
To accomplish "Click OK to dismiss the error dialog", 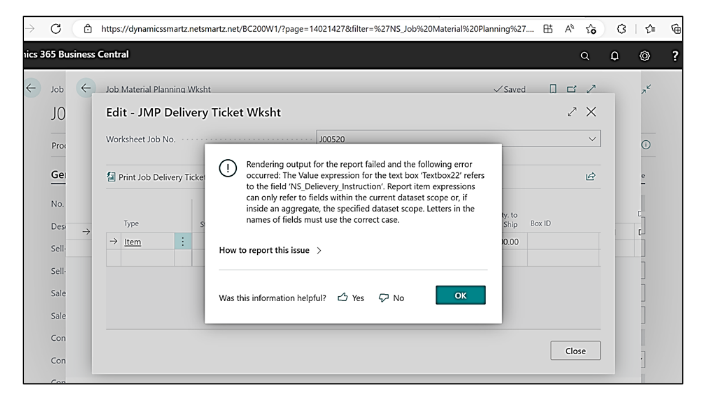I will (x=460, y=297).
